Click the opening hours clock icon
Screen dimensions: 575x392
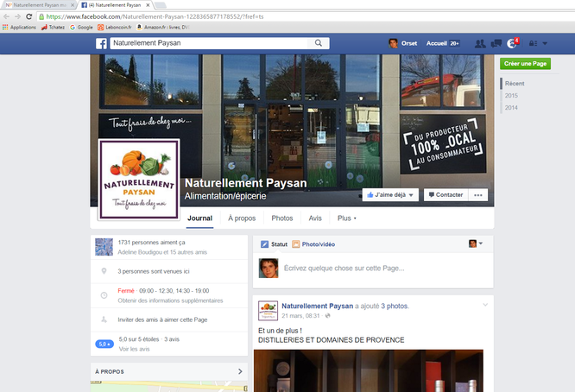[104, 295]
